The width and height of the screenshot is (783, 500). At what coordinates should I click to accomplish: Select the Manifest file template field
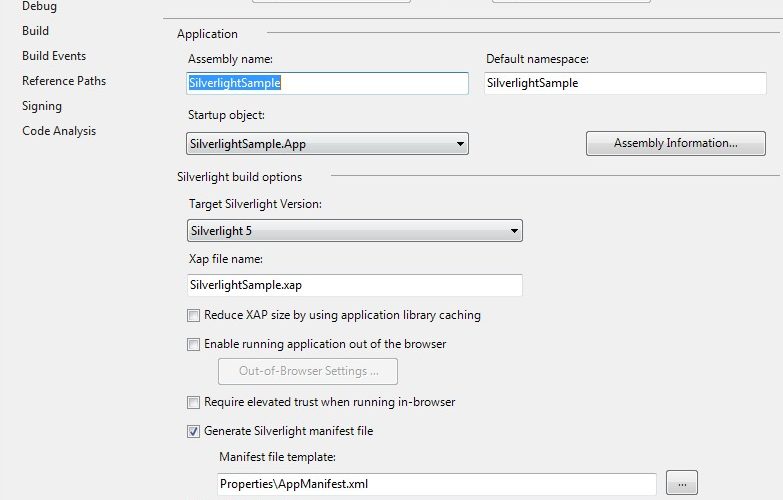click(437, 484)
